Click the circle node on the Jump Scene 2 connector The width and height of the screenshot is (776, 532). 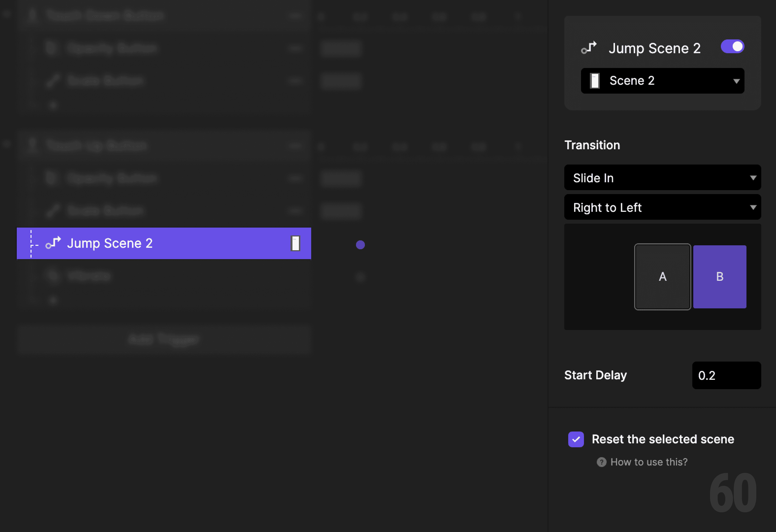click(x=360, y=245)
